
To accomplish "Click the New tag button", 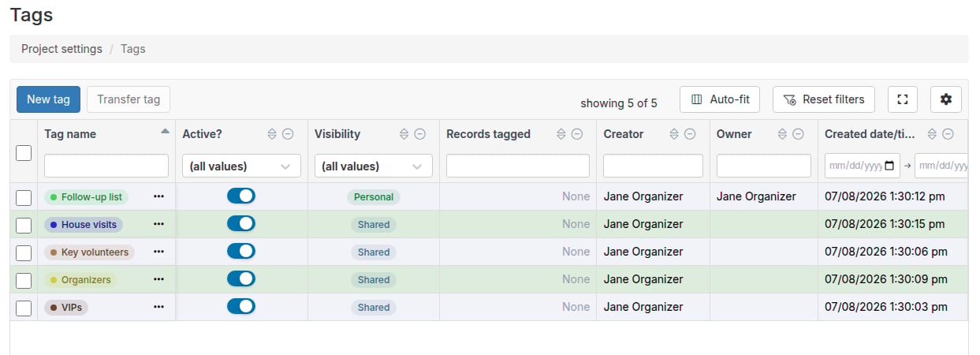I will [48, 99].
